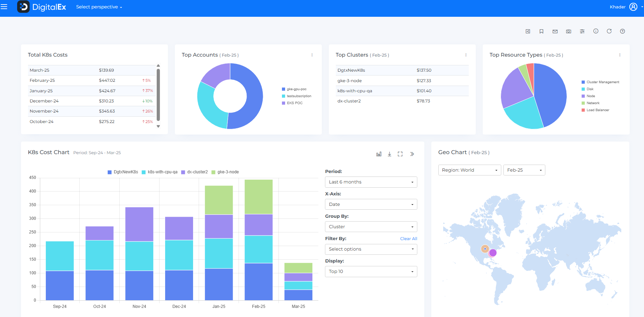
Task: Toggle DgtxNewK8s series in chart legend
Action: 123,172
